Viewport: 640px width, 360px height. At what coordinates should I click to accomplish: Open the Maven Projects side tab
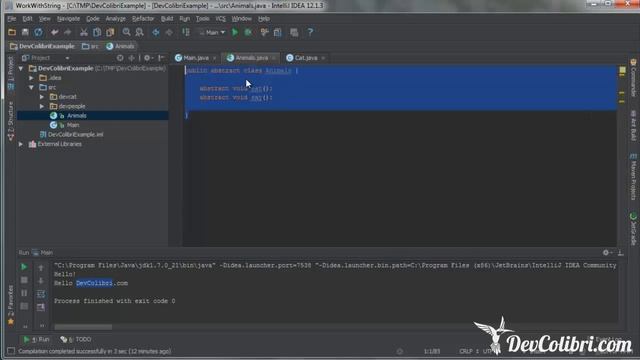(x=633, y=177)
